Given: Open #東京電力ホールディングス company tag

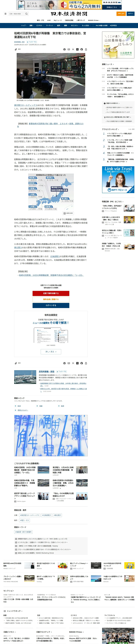Looking at the screenshot, I should pyautogui.click(x=30, y=515).
